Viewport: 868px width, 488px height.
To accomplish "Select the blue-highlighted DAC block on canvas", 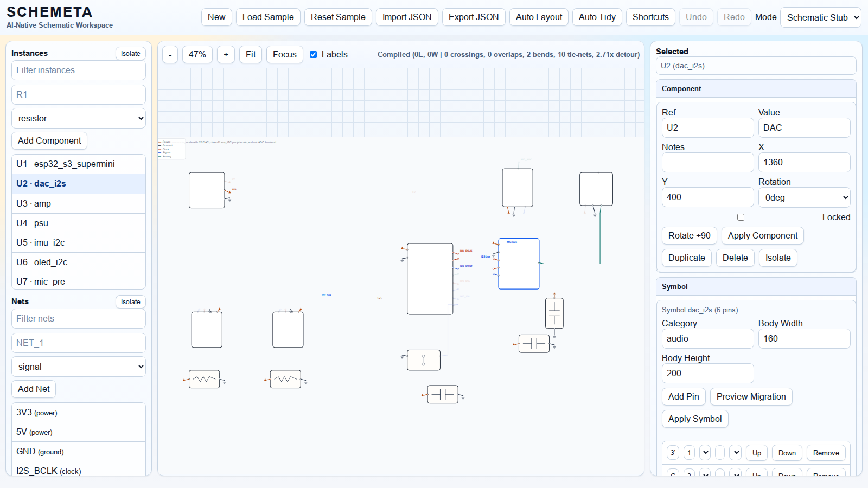I will [519, 264].
